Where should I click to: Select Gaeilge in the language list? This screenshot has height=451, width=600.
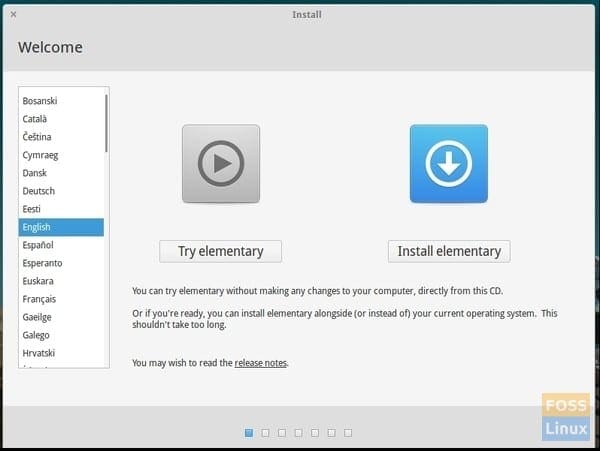click(x=61, y=317)
